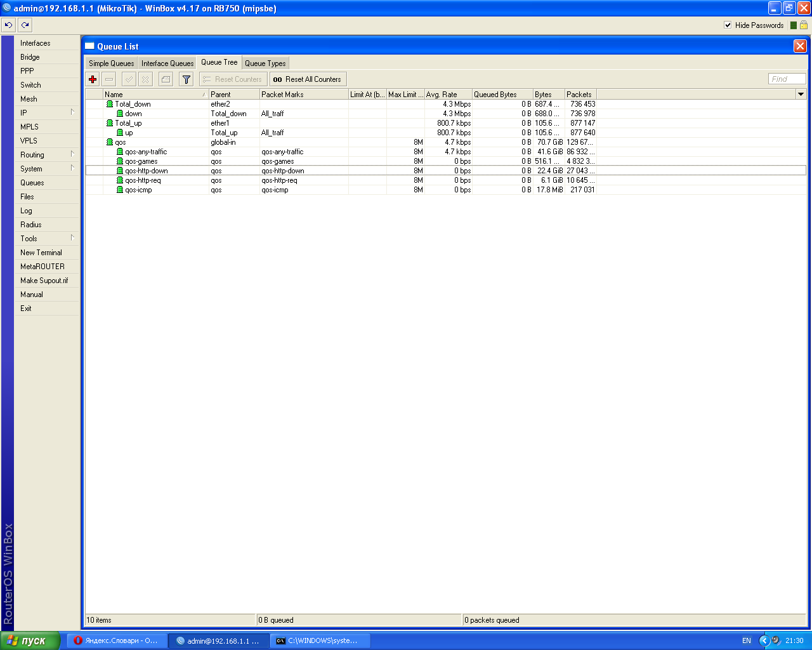Sort by the Avg. Rate column header
The height and width of the screenshot is (650, 812).
coord(449,95)
